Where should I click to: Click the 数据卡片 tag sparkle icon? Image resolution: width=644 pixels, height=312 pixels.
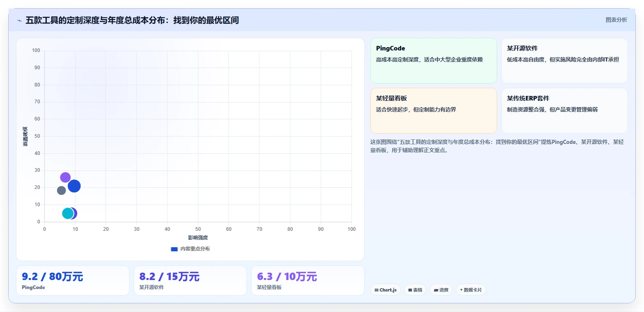(461, 290)
